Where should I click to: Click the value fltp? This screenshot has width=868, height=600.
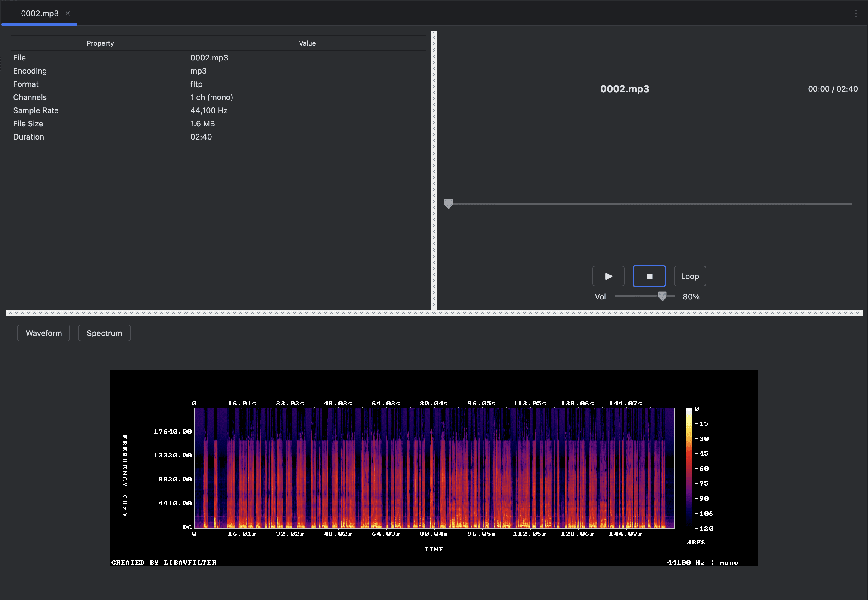coord(196,84)
